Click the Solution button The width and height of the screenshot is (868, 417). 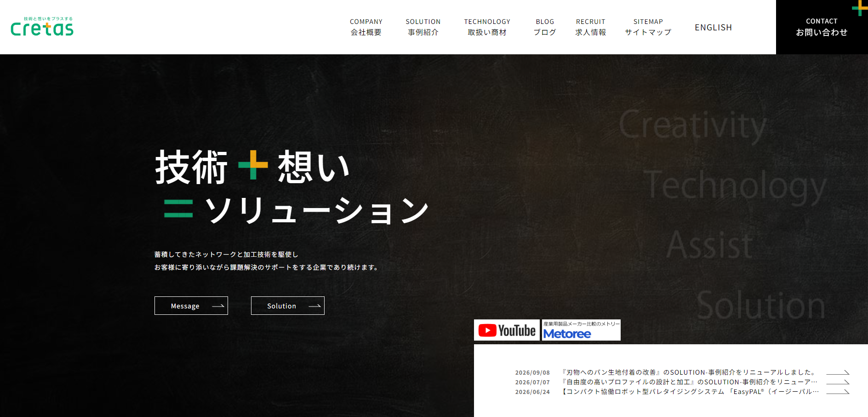(288, 306)
